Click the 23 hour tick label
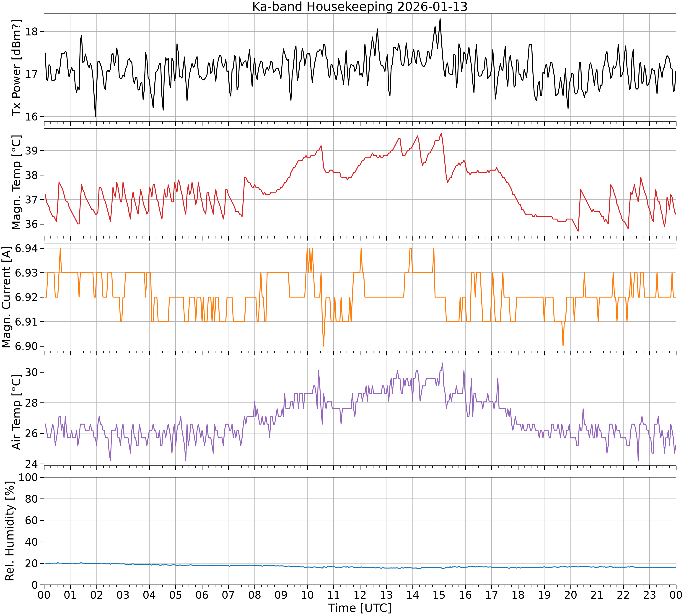This screenshot has height=616, width=684. pyautogui.click(x=650, y=595)
